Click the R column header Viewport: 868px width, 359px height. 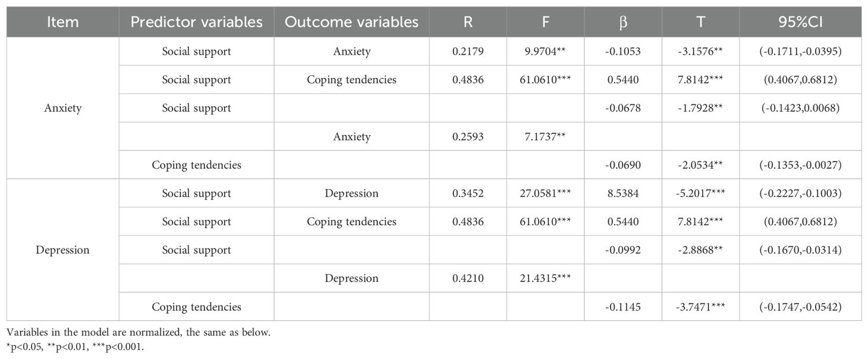pyautogui.click(x=468, y=22)
